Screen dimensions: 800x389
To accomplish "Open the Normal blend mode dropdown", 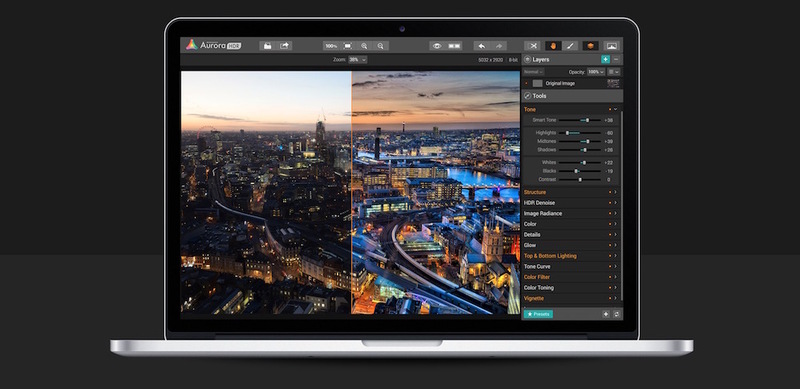I will pos(533,72).
